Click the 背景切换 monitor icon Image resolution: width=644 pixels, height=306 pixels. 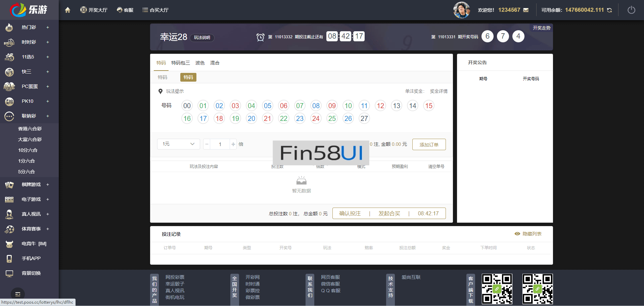(9, 273)
